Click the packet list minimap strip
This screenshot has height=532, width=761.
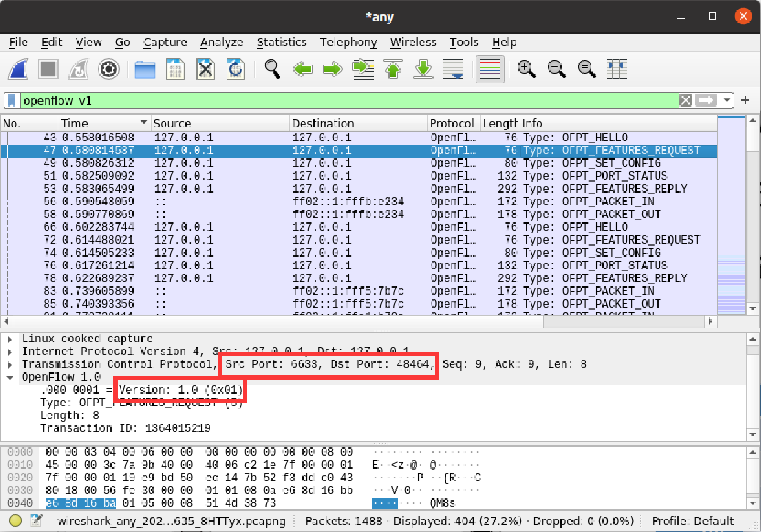click(x=732, y=215)
